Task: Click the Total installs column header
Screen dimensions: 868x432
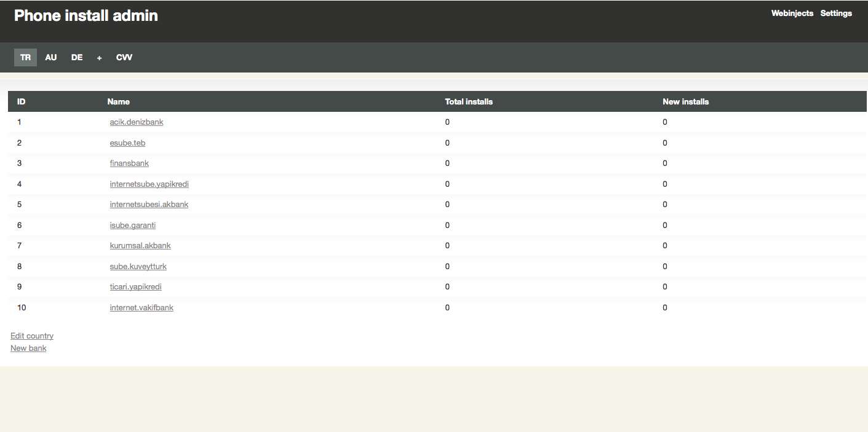Action: 469,101
